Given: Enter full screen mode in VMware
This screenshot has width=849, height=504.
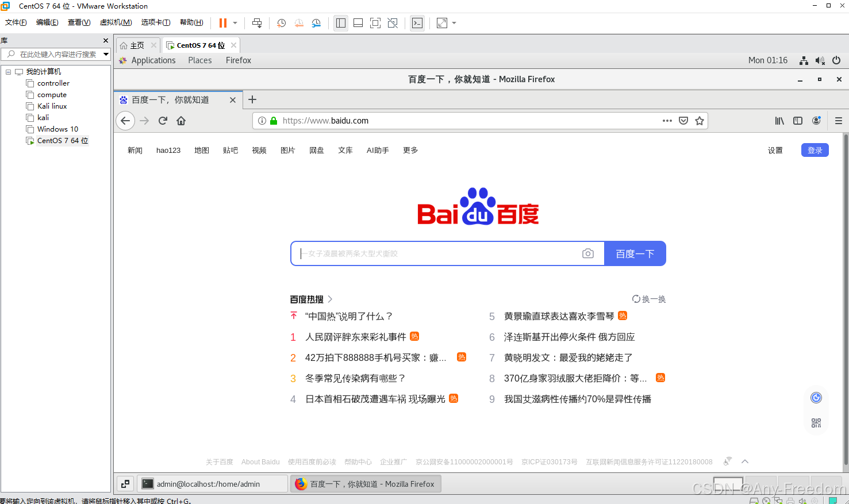Looking at the screenshot, I should pos(375,23).
